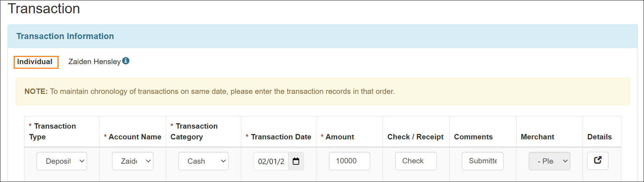Open the calendar date picker icon
Screen dimensions: 644x182
tap(296, 161)
